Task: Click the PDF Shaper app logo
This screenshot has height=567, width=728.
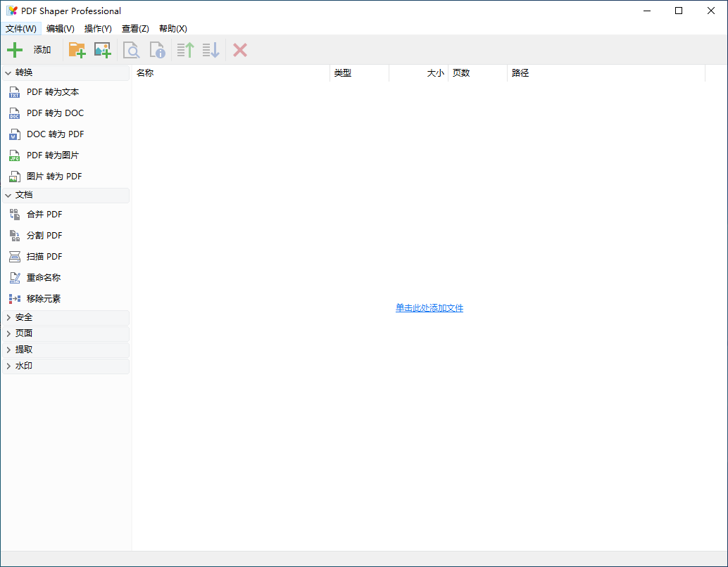Action: click(x=12, y=11)
